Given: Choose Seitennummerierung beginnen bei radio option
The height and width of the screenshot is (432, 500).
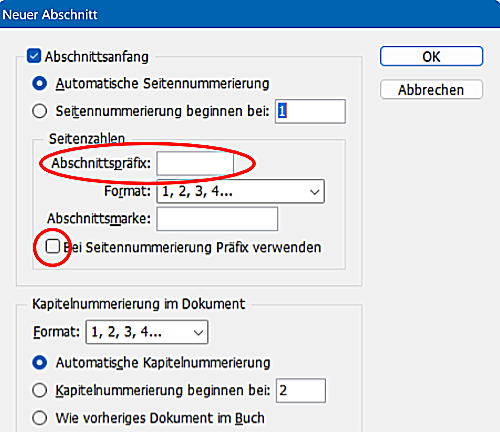Looking at the screenshot, I should tap(39, 111).
